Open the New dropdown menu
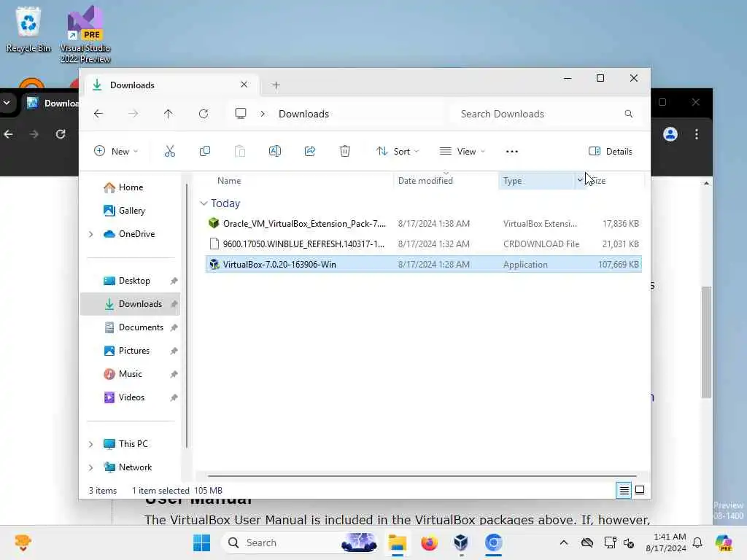This screenshot has height=560, width=747. (116, 152)
